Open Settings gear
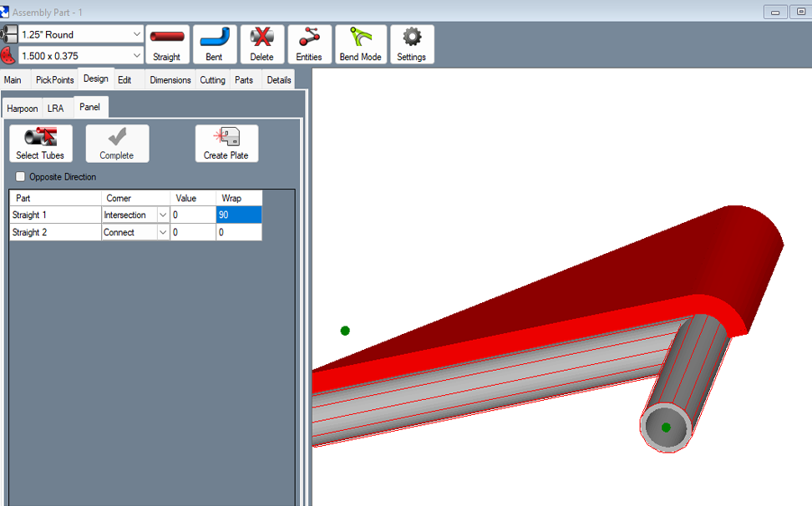The image size is (812, 506). point(412,44)
